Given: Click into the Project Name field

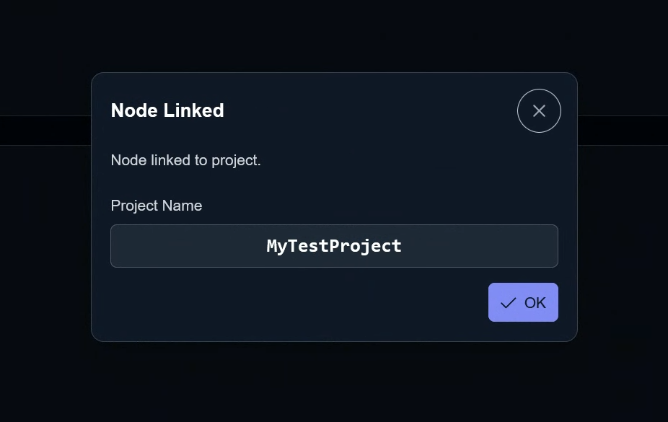Looking at the screenshot, I should tap(334, 246).
